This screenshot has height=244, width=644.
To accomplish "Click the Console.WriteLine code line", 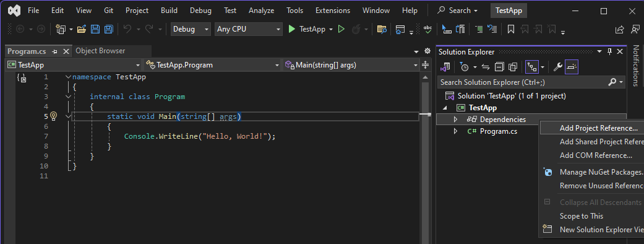I will pyautogui.click(x=200, y=136).
